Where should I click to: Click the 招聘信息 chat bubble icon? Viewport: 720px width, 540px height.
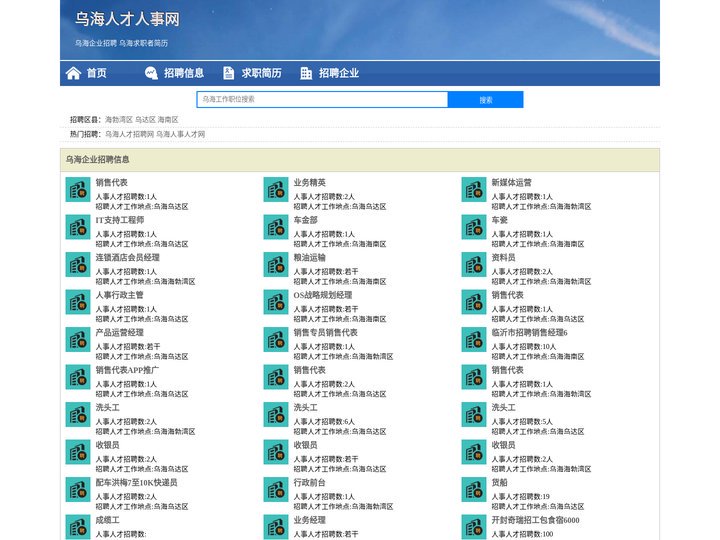[x=151, y=73]
